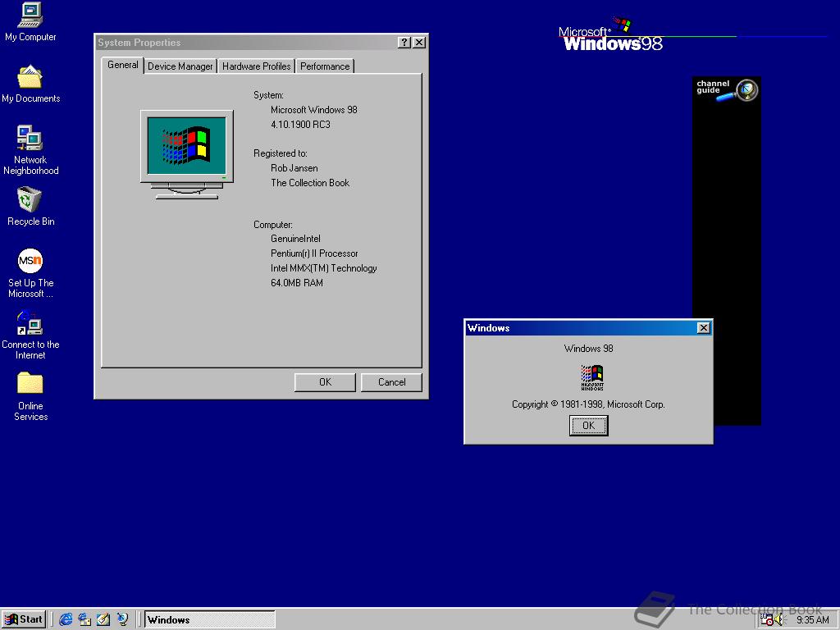Click the Show Desktop Quick Launch icon

coord(103,619)
